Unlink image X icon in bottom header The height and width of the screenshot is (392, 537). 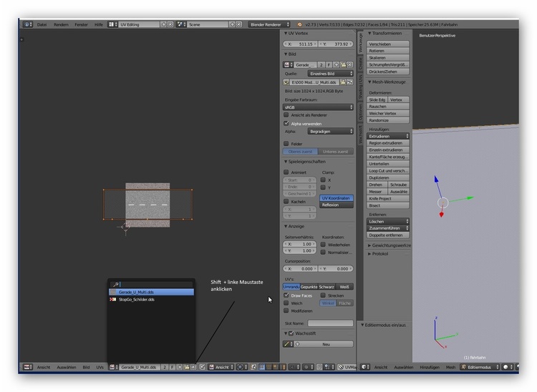[193, 367]
